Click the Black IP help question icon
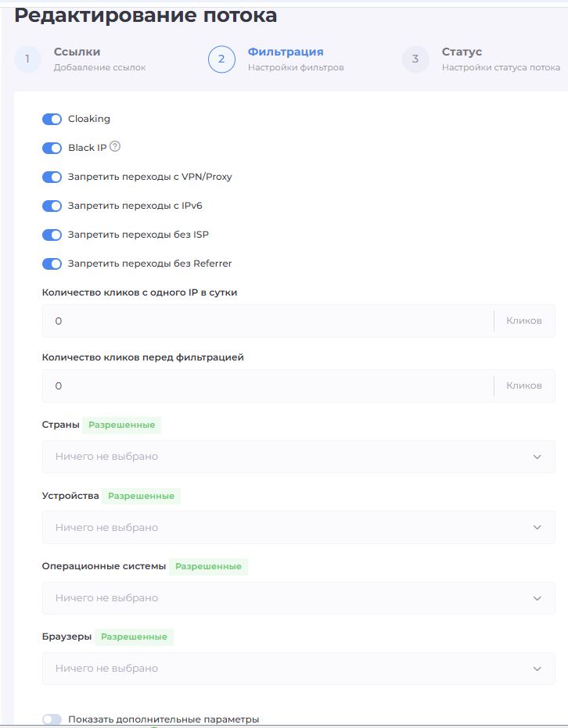This screenshot has width=568, height=728. pyautogui.click(x=115, y=146)
